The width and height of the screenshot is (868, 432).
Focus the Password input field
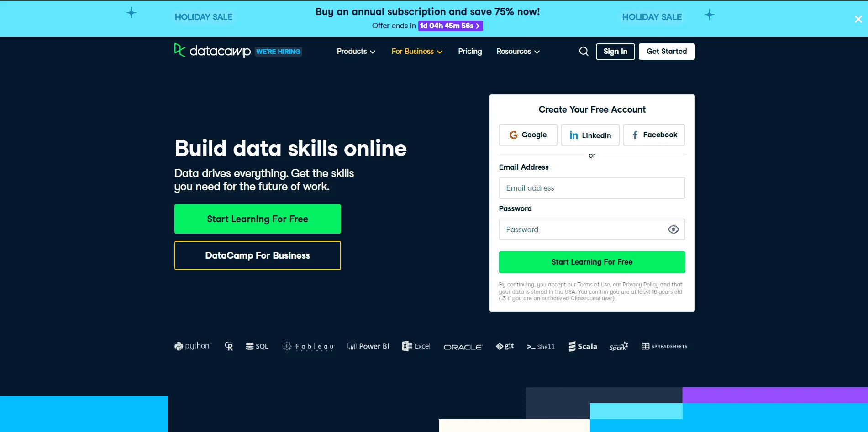tap(592, 229)
